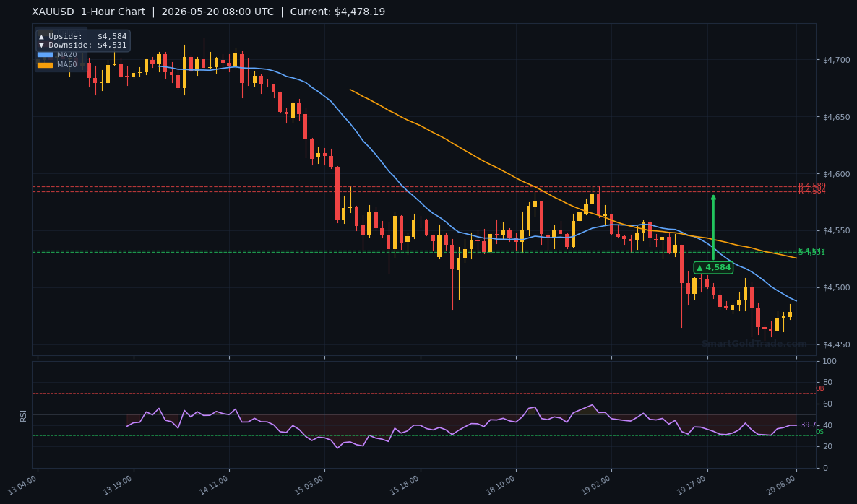
Task: Click the 13 19:00 time axis label
Action: pos(118,485)
